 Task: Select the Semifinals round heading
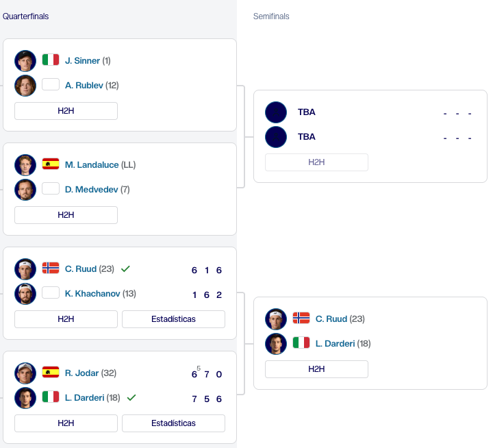pos(271,16)
